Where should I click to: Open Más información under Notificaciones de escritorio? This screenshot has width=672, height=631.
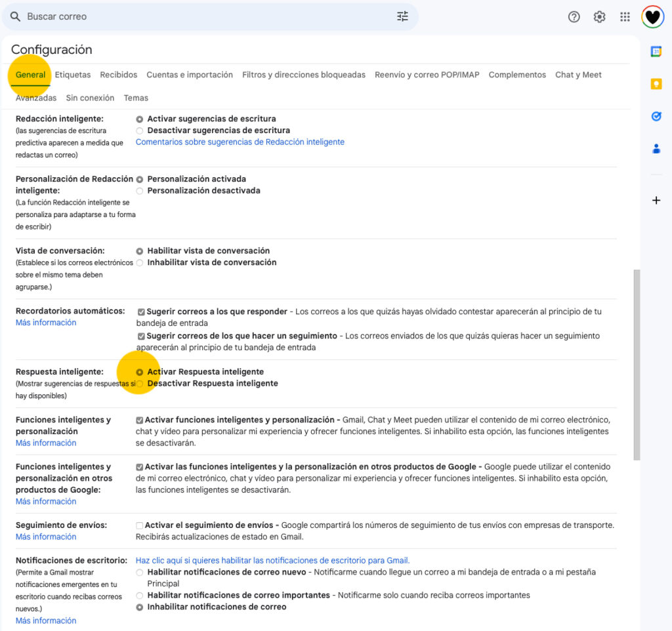tap(46, 621)
